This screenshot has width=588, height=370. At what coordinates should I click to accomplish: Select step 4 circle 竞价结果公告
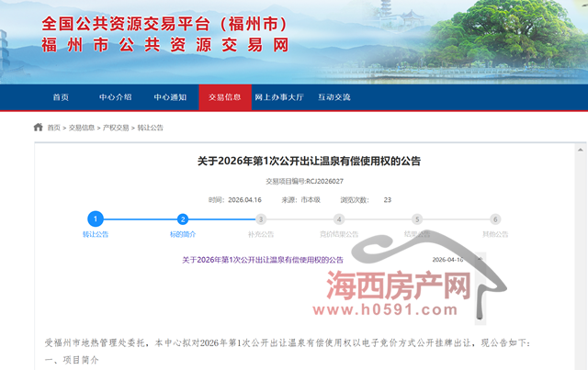coord(339,219)
